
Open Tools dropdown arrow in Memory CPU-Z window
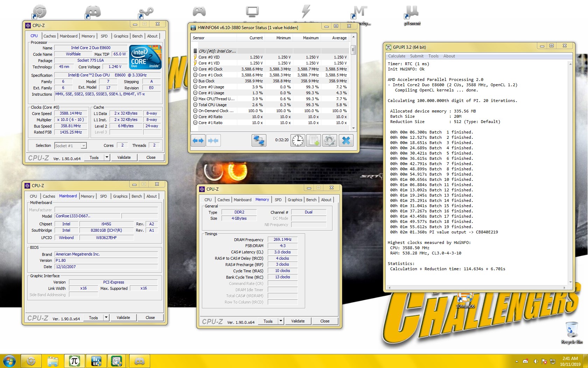(x=281, y=321)
